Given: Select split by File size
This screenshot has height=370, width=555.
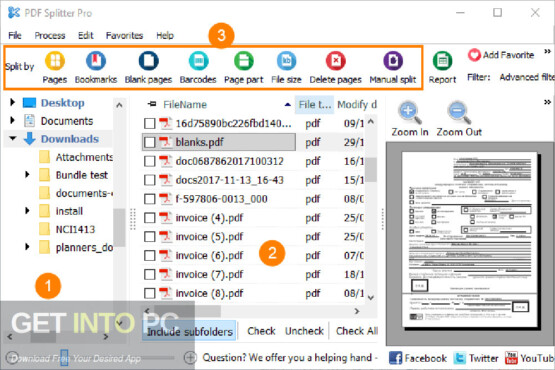Looking at the screenshot, I should (x=286, y=61).
